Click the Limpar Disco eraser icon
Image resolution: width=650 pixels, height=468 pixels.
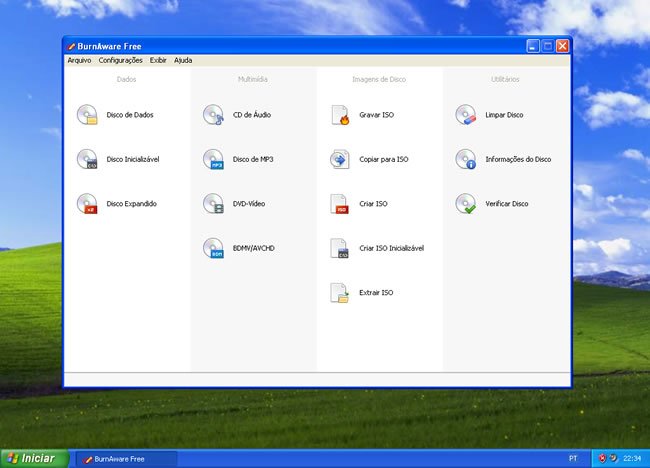click(466, 115)
